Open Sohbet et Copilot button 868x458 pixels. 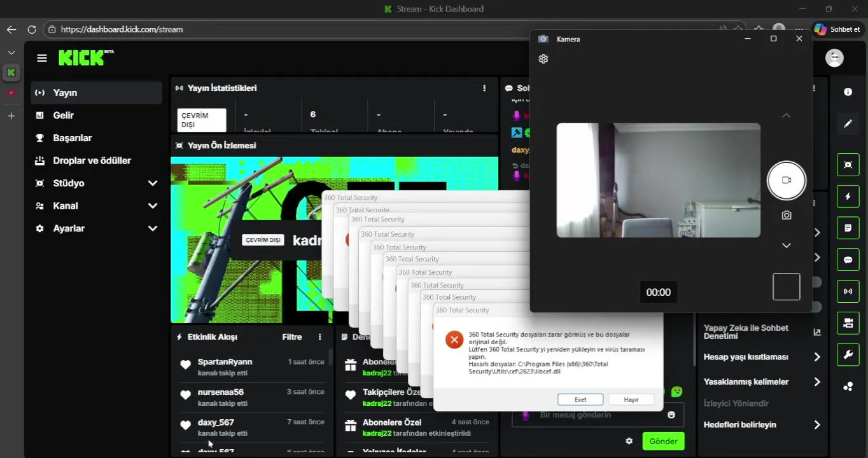click(837, 29)
